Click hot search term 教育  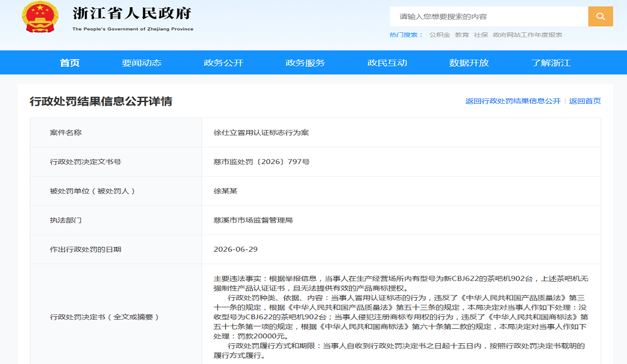[x=462, y=35]
